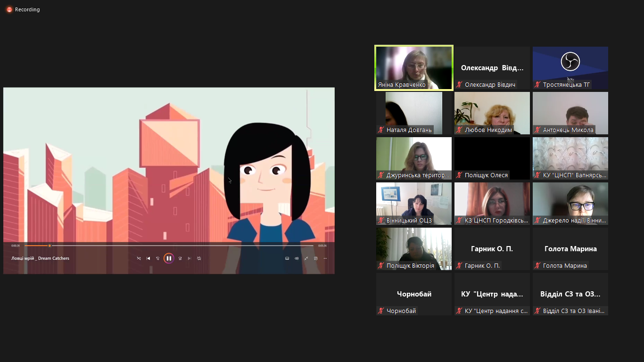Screen dimensions: 644x362
Task: Click the Яніна Кравченко name label
Action: [402, 85]
